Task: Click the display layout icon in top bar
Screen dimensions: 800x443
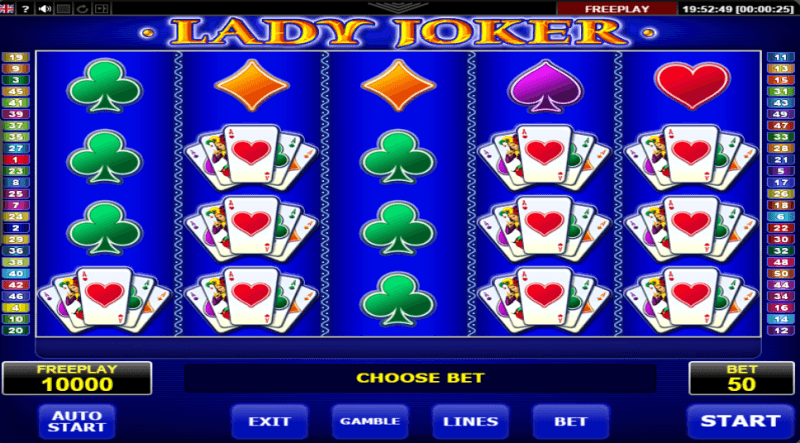Action: pos(101,8)
